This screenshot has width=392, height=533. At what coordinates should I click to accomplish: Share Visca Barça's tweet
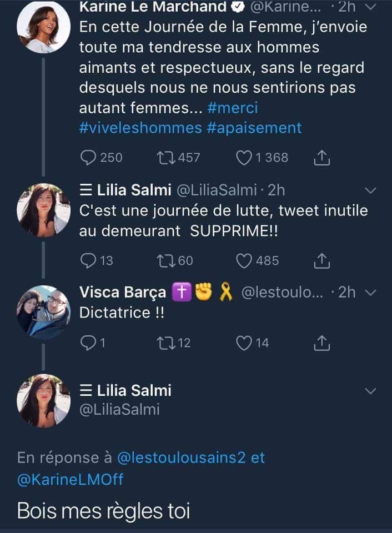[x=322, y=343]
